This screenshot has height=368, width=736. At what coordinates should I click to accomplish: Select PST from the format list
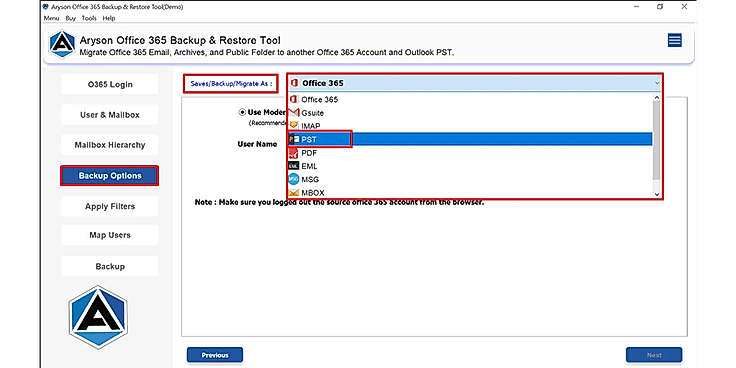(x=470, y=139)
